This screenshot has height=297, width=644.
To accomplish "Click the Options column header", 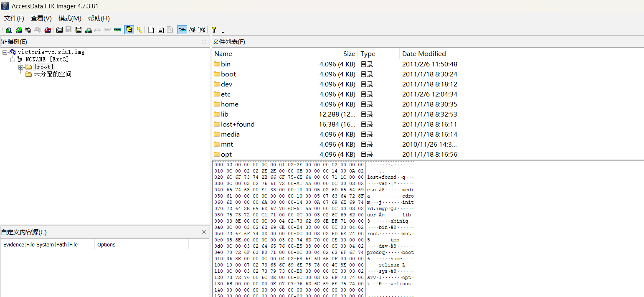I will coord(142,245).
